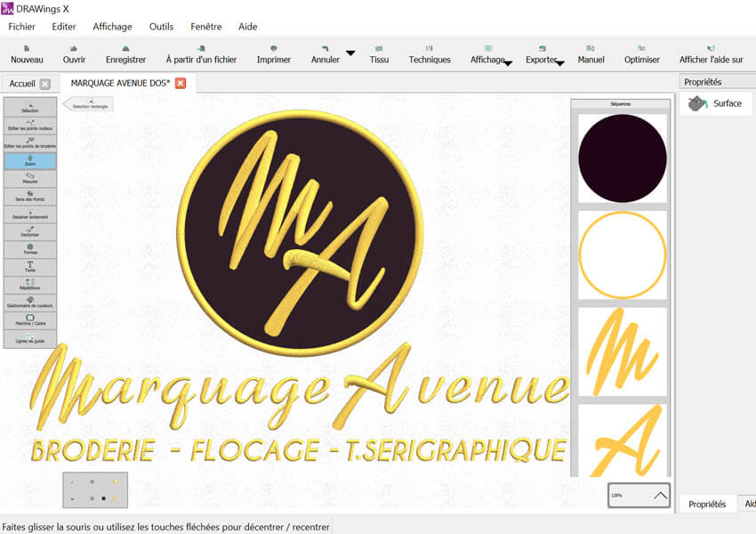Viewport: 756px width, 534px height.
Task: Expand the Annuler dropdown arrow
Action: pyautogui.click(x=350, y=53)
